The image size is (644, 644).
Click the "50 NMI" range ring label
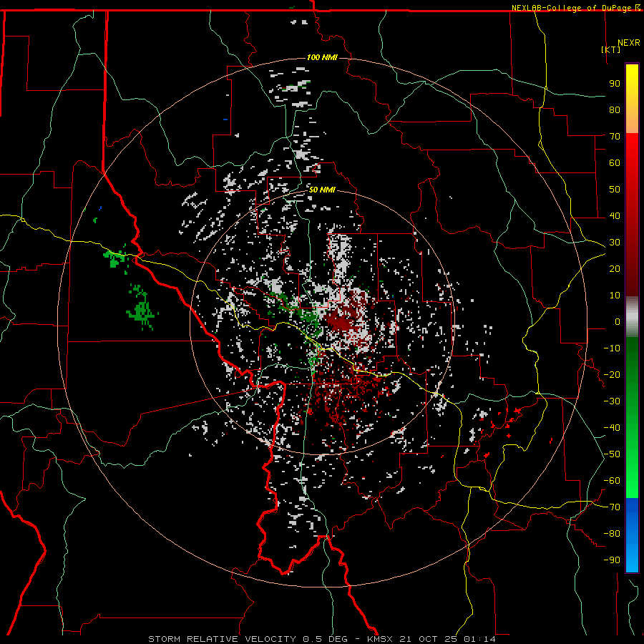[322, 190]
